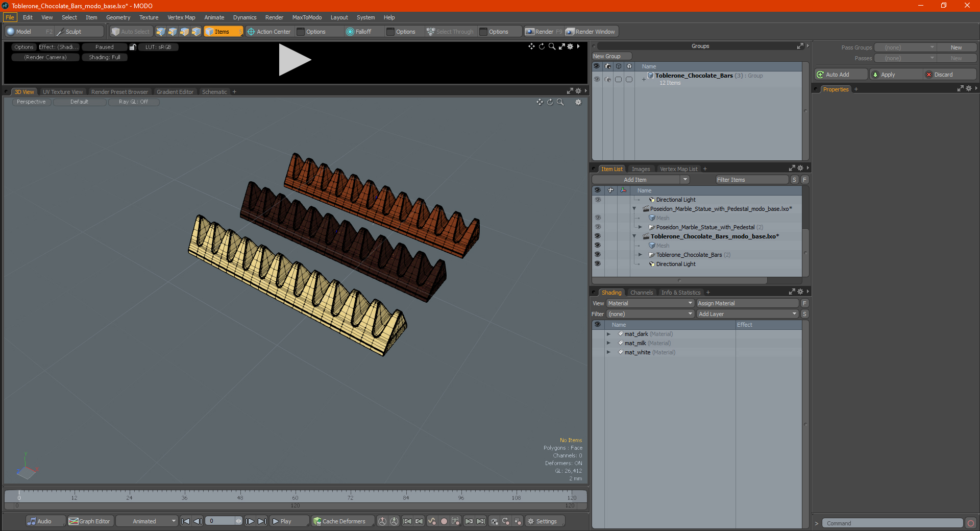Image resolution: width=980 pixels, height=531 pixels.
Task: Select Edges selection mode icon
Action: point(173,32)
